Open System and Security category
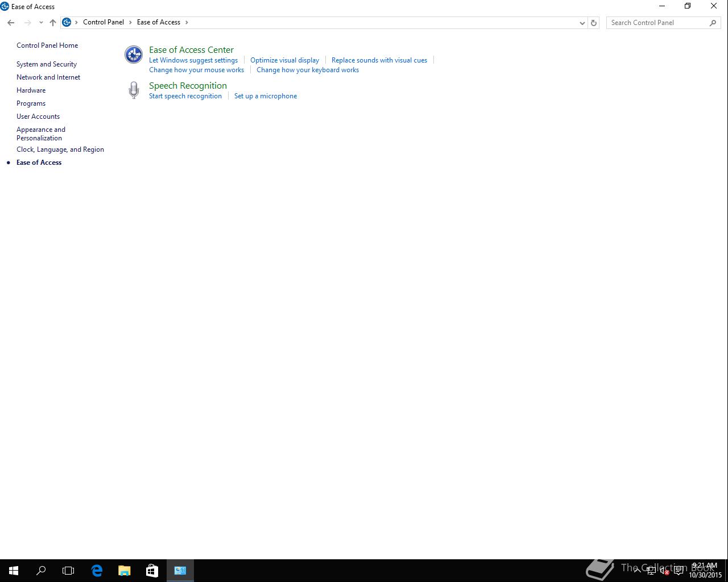728x582 pixels. 47,64
